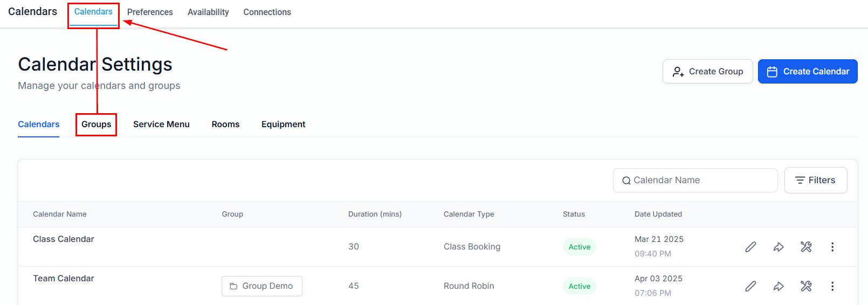Screen dimensions: 868x305
Task: Open Class Calendar tools wrench icon
Action: pyautogui.click(x=806, y=247)
